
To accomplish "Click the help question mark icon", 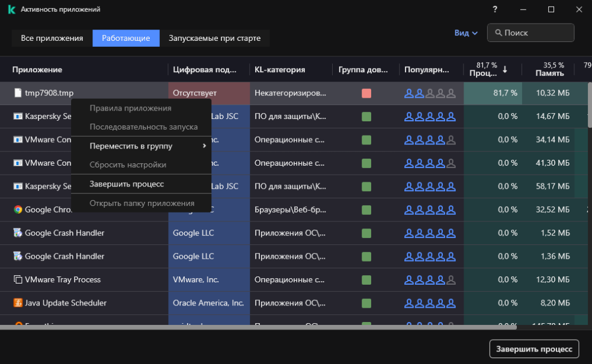I will pos(495,9).
